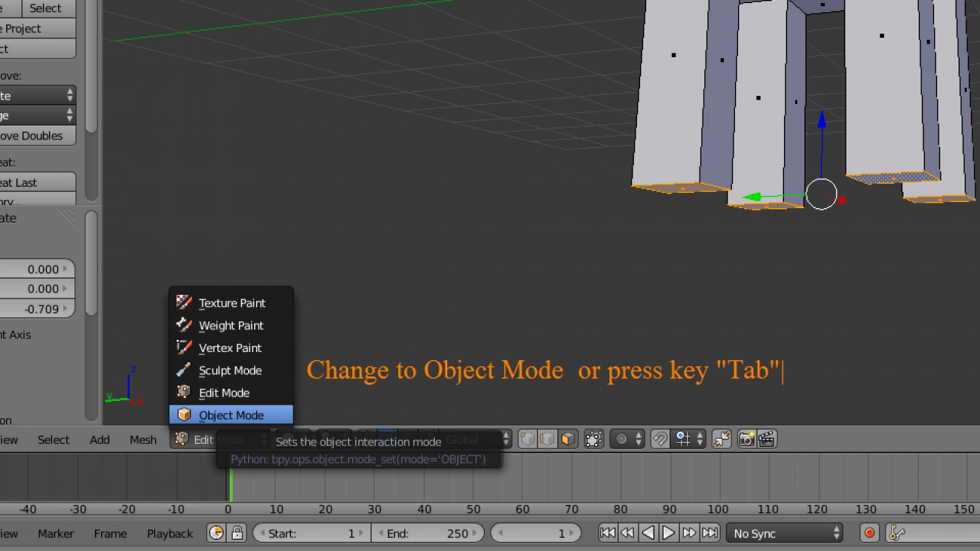
Task: Open the timeline Marker menu
Action: (x=56, y=534)
